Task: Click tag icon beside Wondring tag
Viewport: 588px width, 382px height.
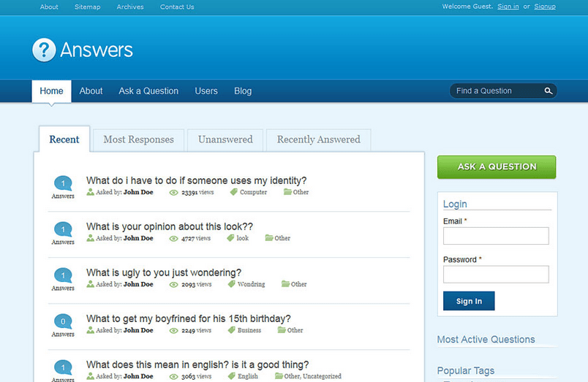Action: point(231,284)
